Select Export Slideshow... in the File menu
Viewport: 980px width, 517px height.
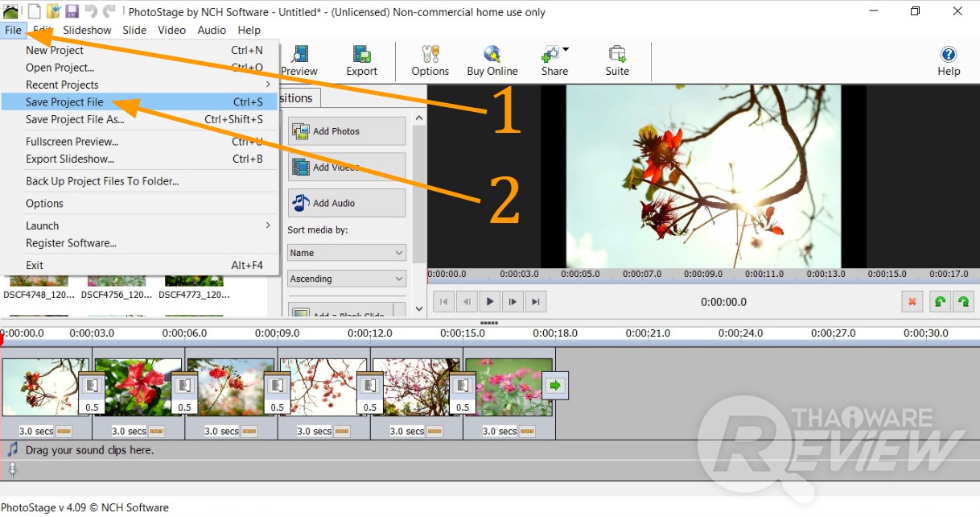click(x=140, y=159)
